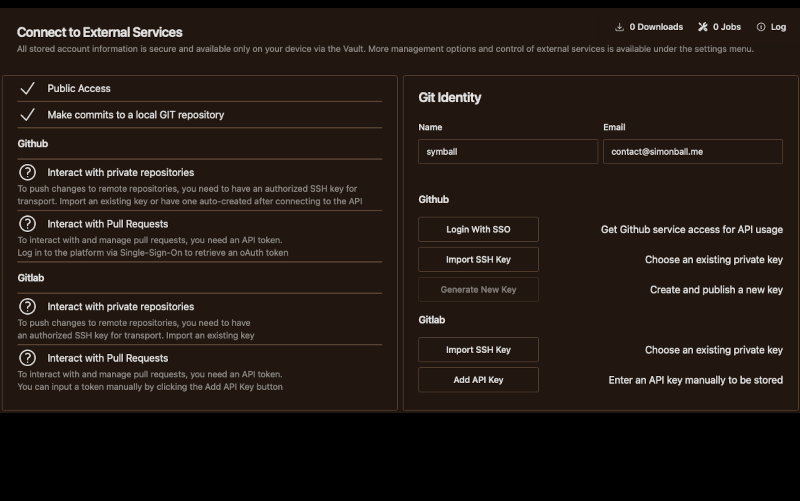
Task: Click the Downloads arrow icon
Action: pos(620,27)
